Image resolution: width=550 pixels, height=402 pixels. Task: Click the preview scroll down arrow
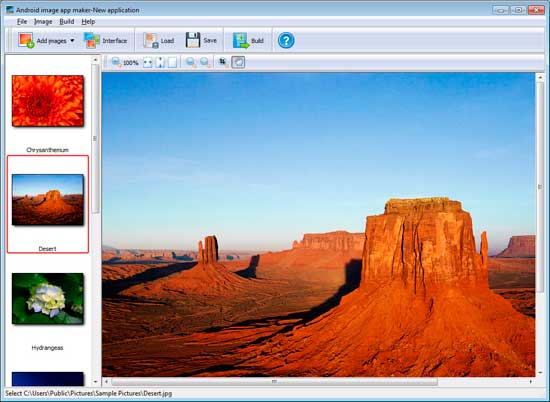540,373
